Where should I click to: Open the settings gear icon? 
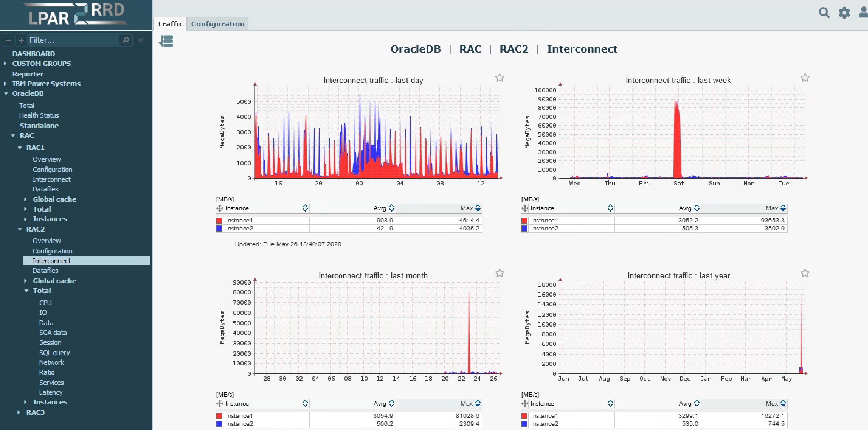coord(844,13)
